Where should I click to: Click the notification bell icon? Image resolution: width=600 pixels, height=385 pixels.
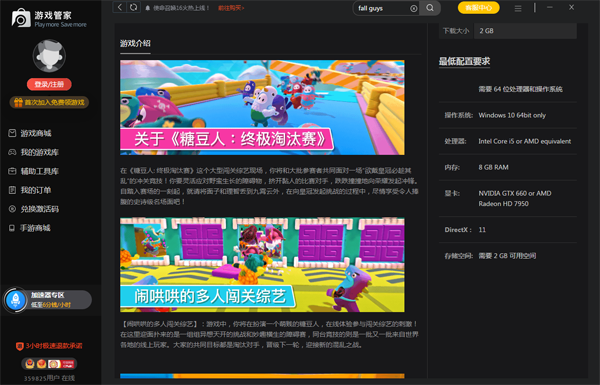[148, 8]
